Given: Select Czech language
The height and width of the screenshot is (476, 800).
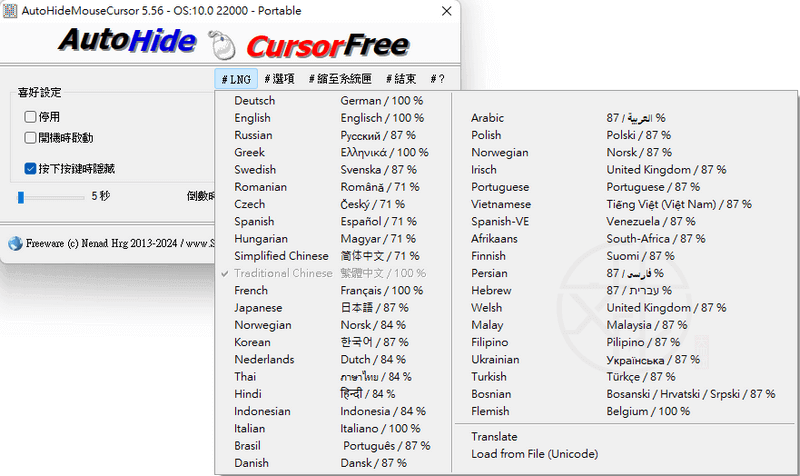Looking at the screenshot, I should pyautogui.click(x=333, y=204).
